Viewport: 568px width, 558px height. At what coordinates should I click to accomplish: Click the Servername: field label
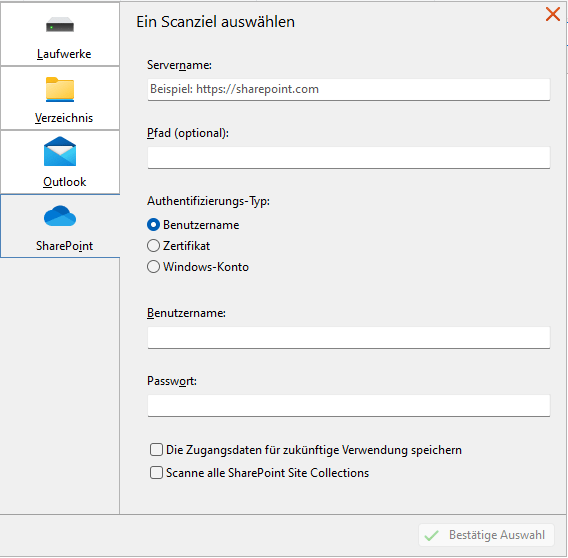click(179, 65)
